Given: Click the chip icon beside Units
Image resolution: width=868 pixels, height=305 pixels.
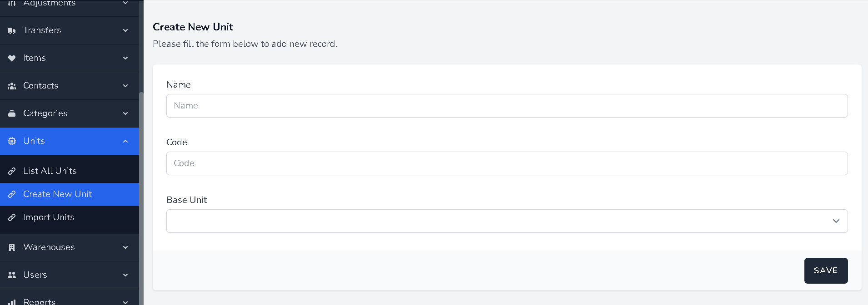Looking at the screenshot, I should click(x=12, y=141).
